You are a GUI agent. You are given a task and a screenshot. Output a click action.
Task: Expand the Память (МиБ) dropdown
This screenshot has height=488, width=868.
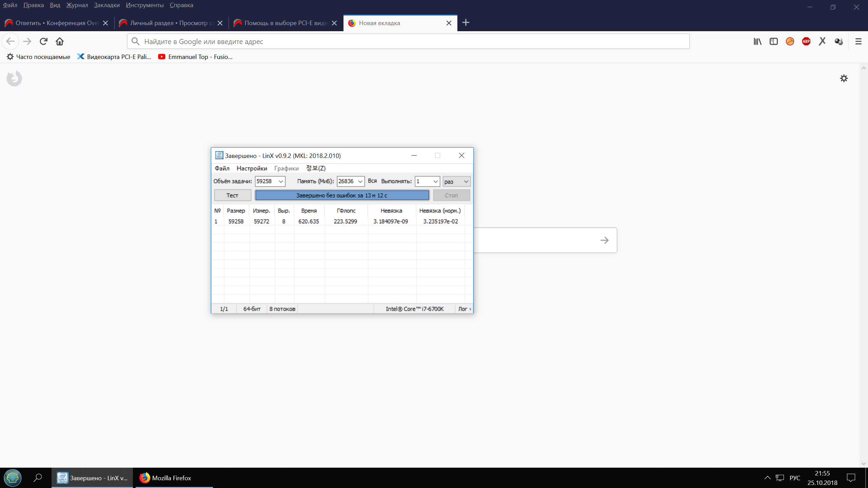click(360, 182)
